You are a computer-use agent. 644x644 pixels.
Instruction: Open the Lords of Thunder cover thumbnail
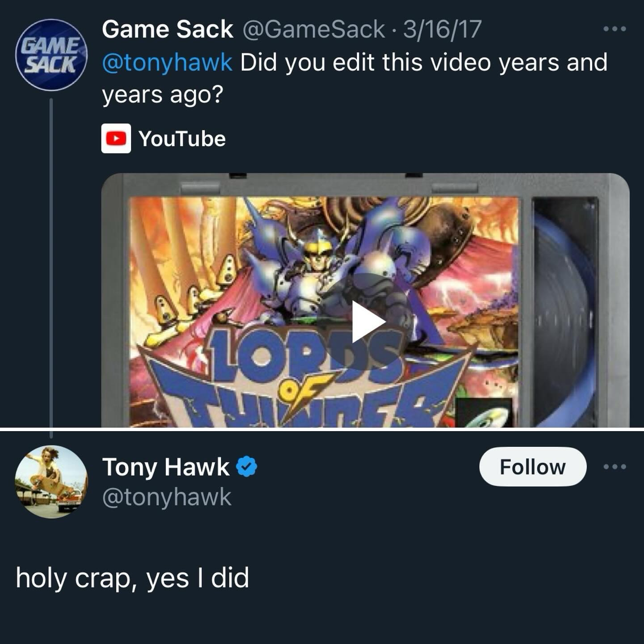pos(324,312)
